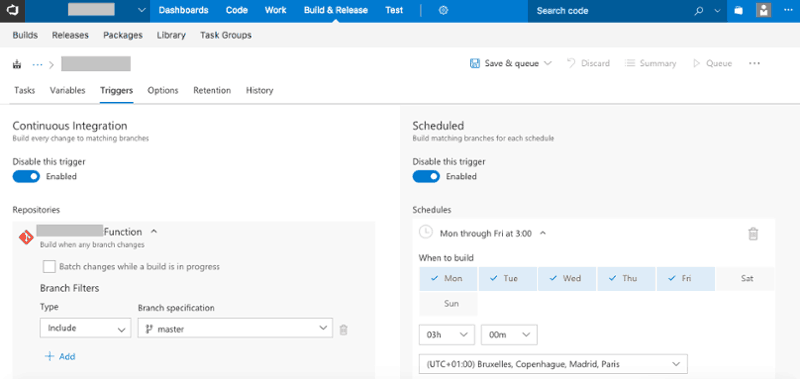Open the user profile avatar
Image resolution: width=800 pixels, height=379 pixels.
(x=763, y=11)
